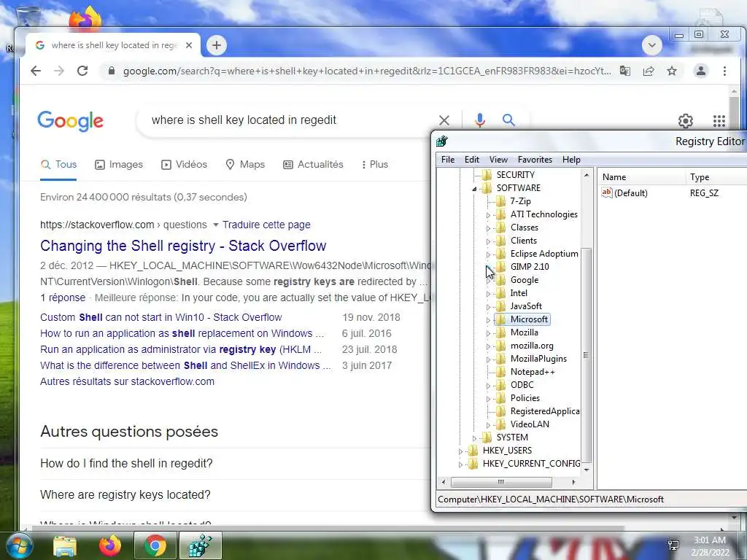Expand the HKEY_CURRENT_CONFIG hive

pos(460,464)
